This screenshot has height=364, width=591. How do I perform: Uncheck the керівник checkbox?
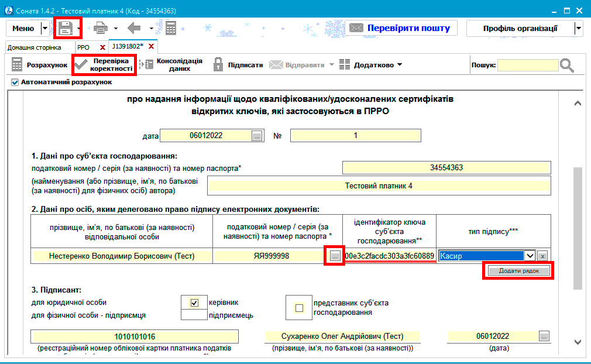[x=194, y=303]
